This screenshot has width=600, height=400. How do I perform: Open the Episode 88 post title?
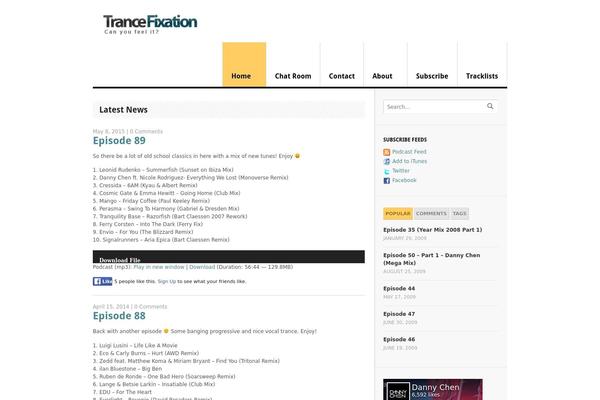click(119, 316)
